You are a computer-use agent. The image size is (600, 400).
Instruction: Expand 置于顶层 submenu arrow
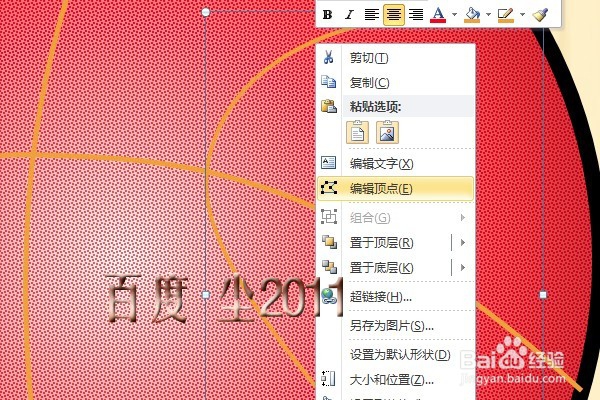click(463, 243)
